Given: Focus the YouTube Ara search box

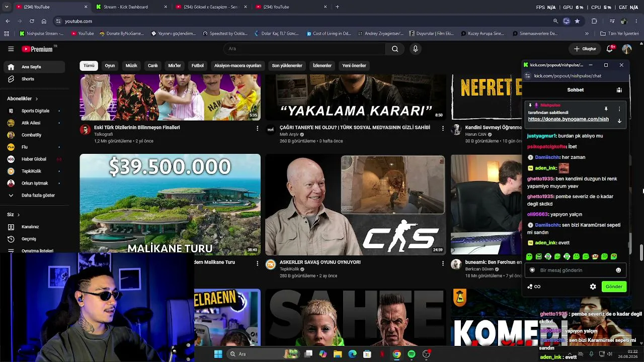Looking at the screenshot, I should (x=304, y=49).
